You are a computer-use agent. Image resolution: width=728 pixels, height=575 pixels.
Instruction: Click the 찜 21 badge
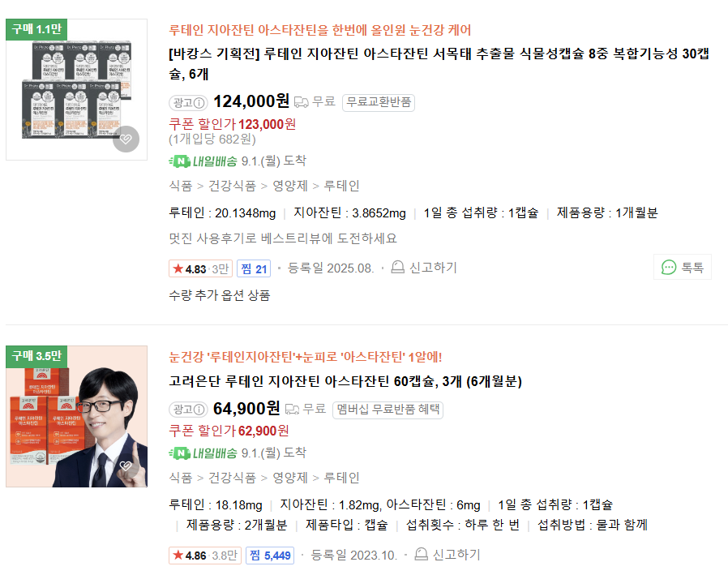point(254,269)
